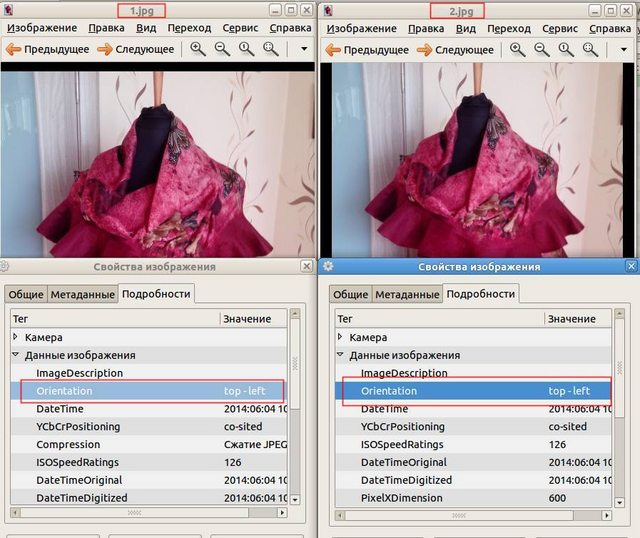Image resolution: width=640 pixels, height=538 pixels.
Task: Click gear icon in right dialog title bar
Action: (x=328, y=267)
